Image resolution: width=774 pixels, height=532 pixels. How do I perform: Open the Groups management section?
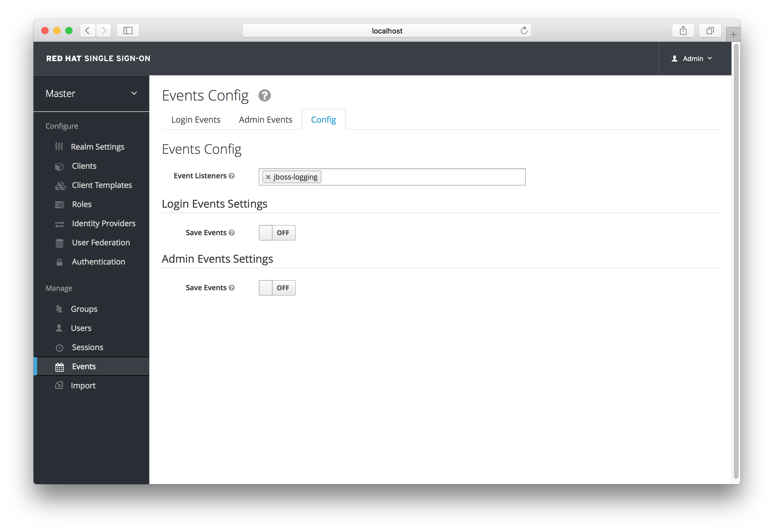(84, 308)
